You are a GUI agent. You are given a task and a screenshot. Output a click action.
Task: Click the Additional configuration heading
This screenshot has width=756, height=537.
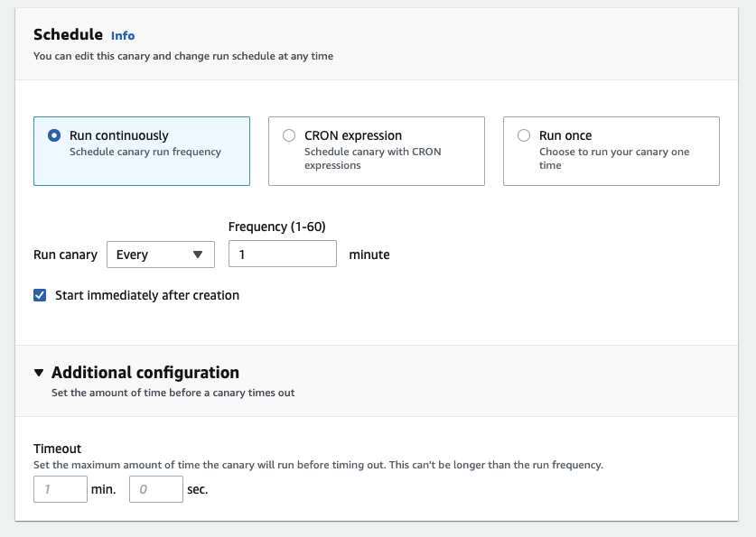coord(145,372)
